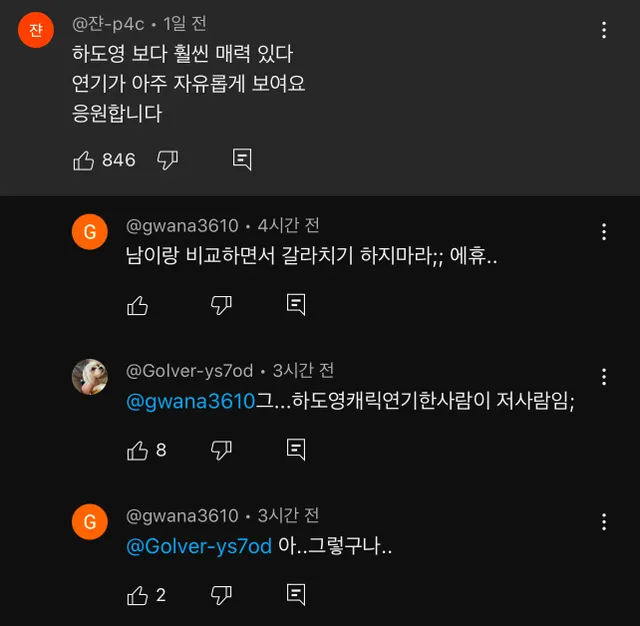Dislike @Golver-ys7od's reply
This screenshot has height=626, width=640.
click(222, 450)
